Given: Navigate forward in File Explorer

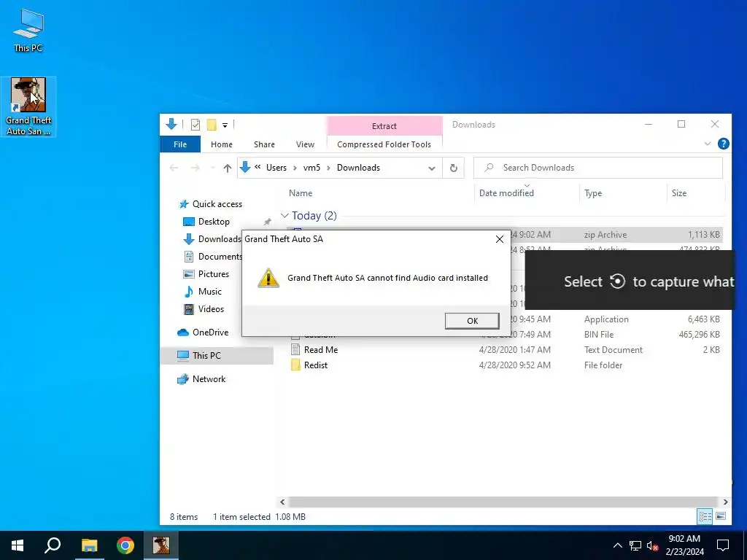Looking at the screenshot, I should click(x=195, y=168).
